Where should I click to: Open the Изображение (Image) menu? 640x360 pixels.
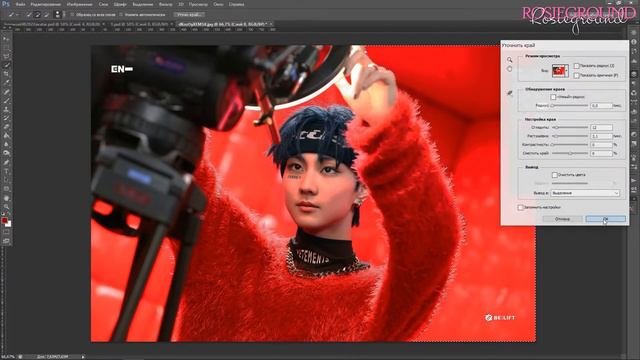80,4
